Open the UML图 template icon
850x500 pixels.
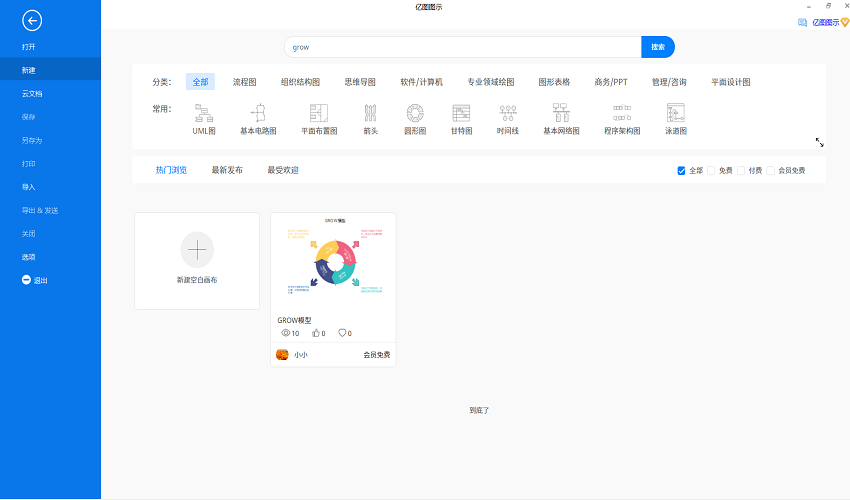204,113
